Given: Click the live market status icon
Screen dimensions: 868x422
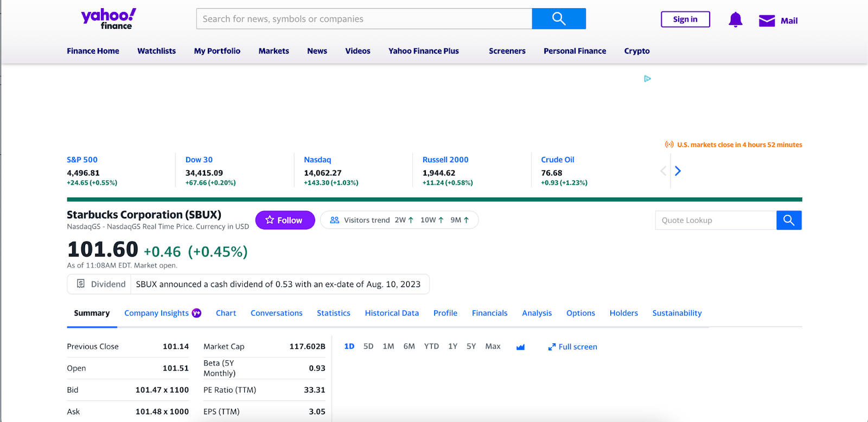Looking at the screenshot, I should [x=669, y=145].
